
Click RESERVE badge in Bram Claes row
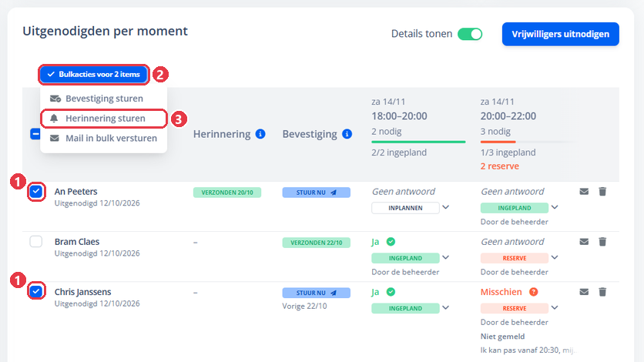[x=515, y=258]
